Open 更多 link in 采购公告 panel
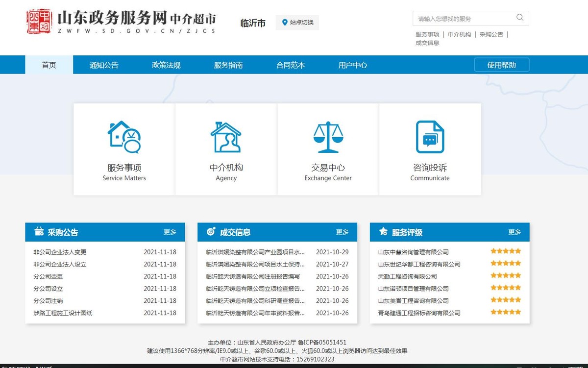This screenshot has width=588, height=368. point(170,232)
